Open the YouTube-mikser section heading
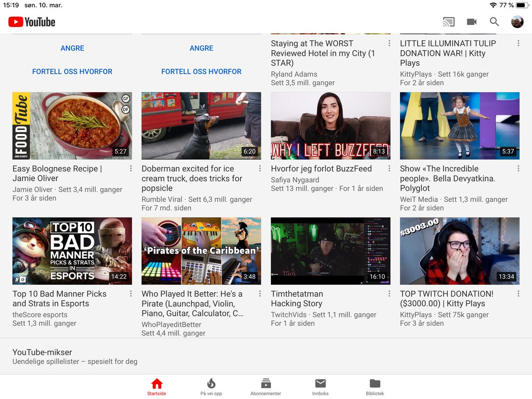The image size is (532, 399). click(42, 352)
